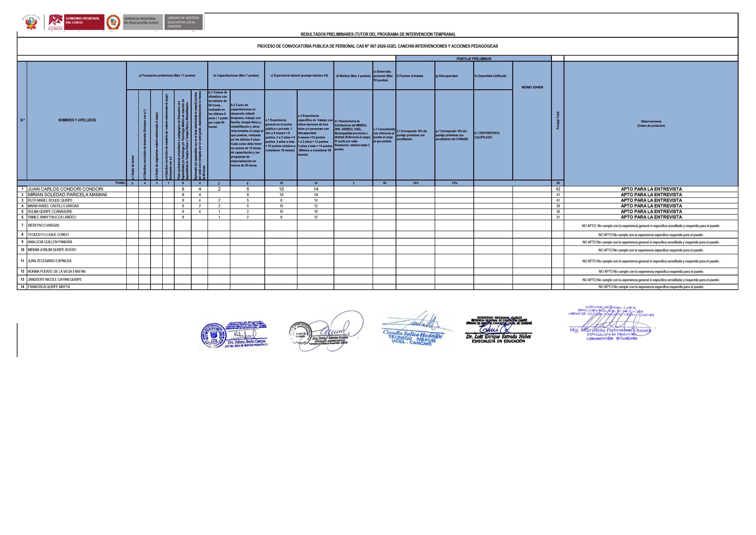The height and width of the screenshot is (535, 756).
Task: Select name 'MIRIAN SOLEDAD PARICELA MAMANI'
Action: pyautogui.click(x=67, y=195)
